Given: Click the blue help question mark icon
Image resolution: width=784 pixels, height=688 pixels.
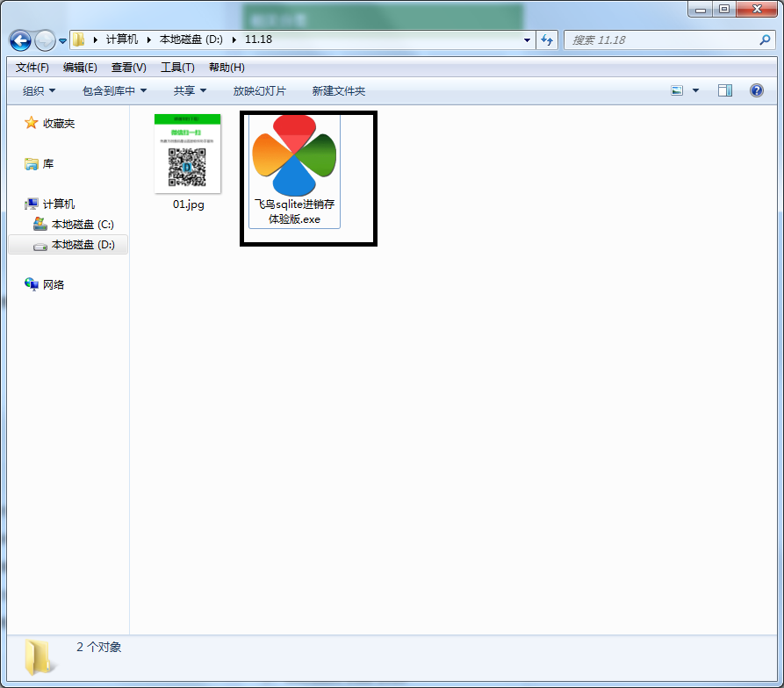Looking at the screenshot, I should point(757,90).
